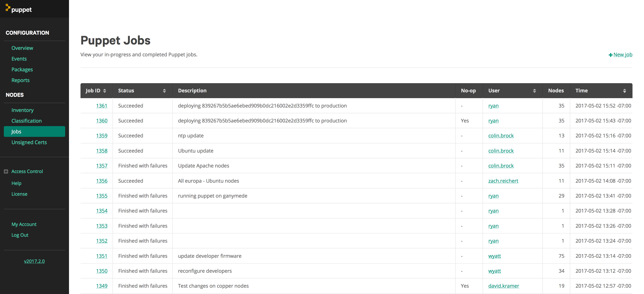Open the Overview page in the sidebar
Viewport: 644px width, 294px height.
(x=22, y=48)
